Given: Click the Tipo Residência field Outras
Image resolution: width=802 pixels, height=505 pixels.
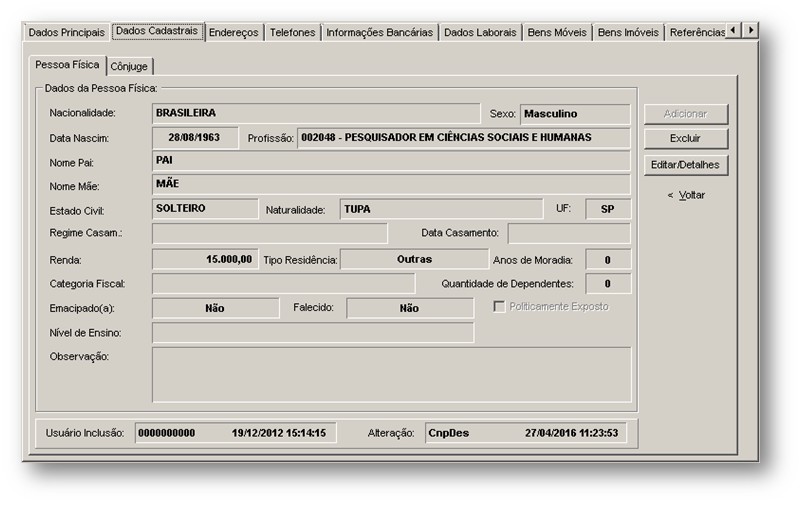Looking at the screenshot, I should (414, 259).
